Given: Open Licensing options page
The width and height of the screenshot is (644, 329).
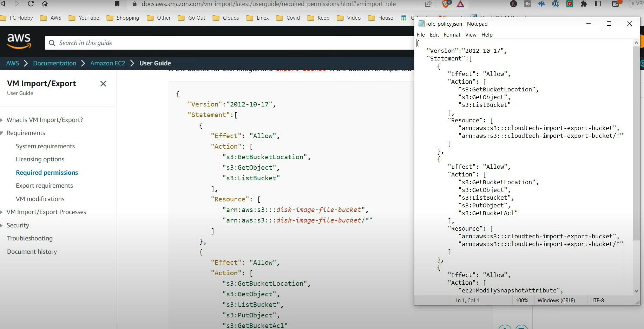Looking at the screenshot, I should pyautogui.click(x=40, y=159).
